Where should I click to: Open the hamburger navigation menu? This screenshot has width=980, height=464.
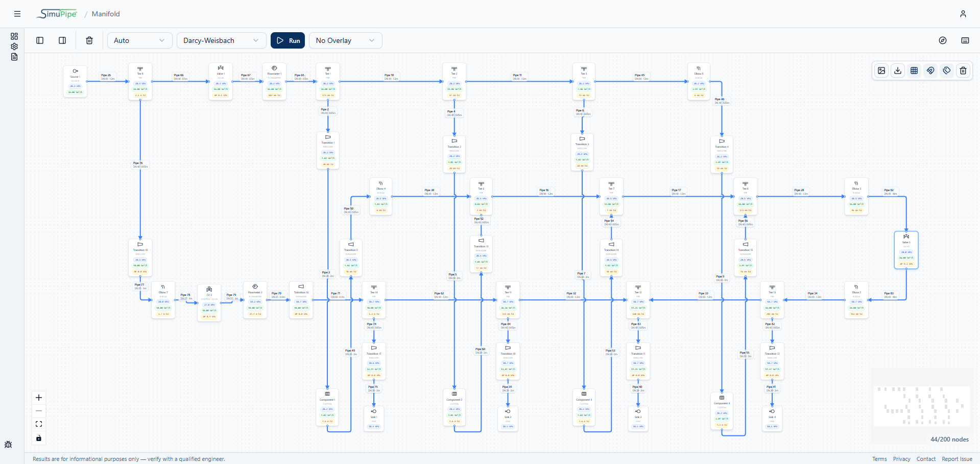pyautogui.click(x=17, y=14)
